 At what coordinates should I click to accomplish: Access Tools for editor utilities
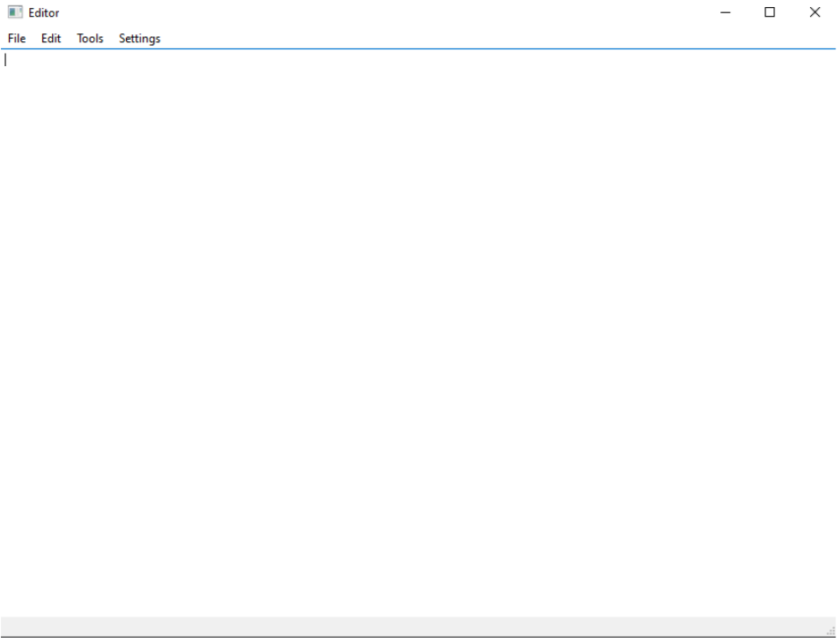tap(88, 38)
